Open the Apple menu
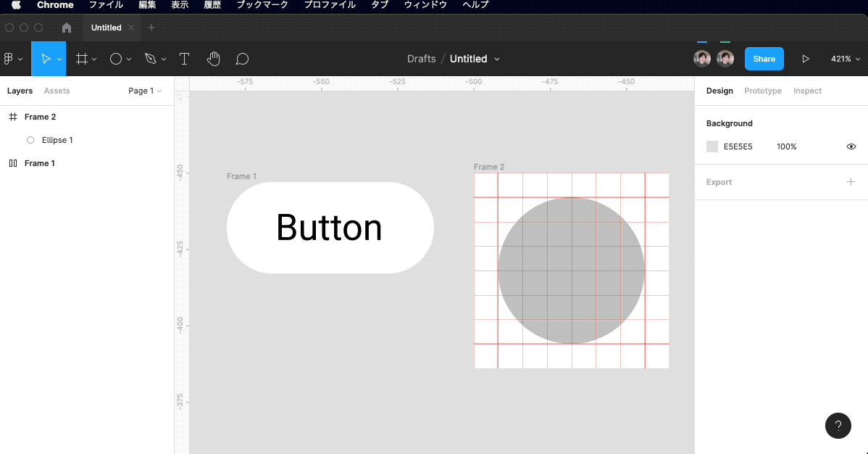 (x=16, y=5)
